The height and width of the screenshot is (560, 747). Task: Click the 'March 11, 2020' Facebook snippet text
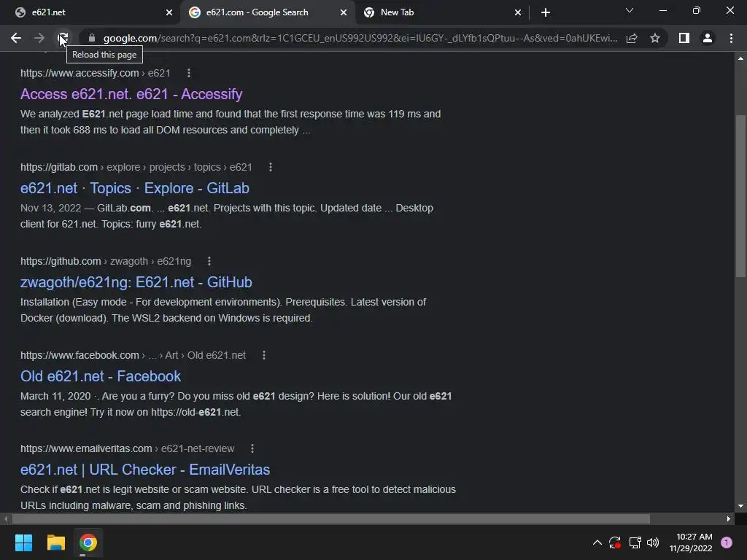(55, 396)
